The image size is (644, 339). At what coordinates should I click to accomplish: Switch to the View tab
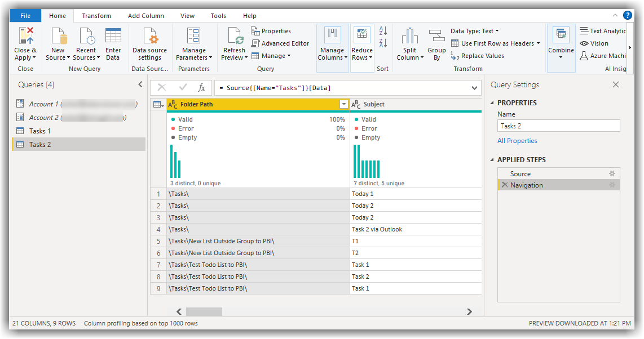[187, 16]
